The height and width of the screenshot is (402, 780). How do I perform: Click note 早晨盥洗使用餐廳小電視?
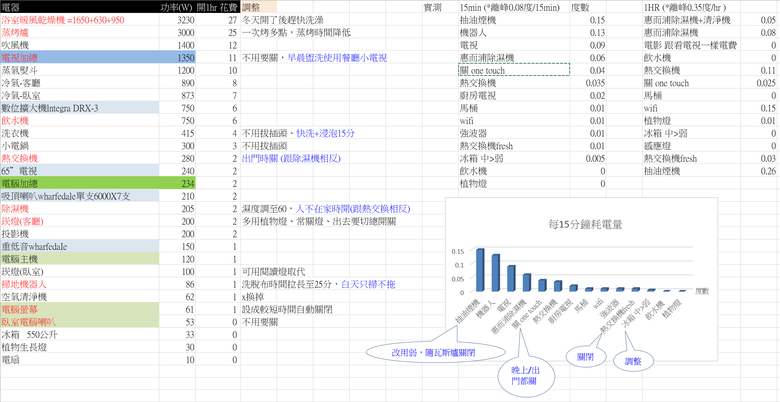coord(337,58)
